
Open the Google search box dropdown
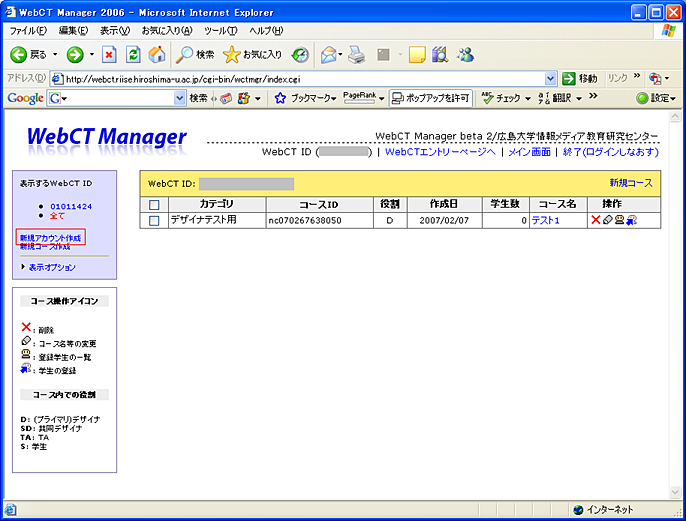click(x=179, y=98)
